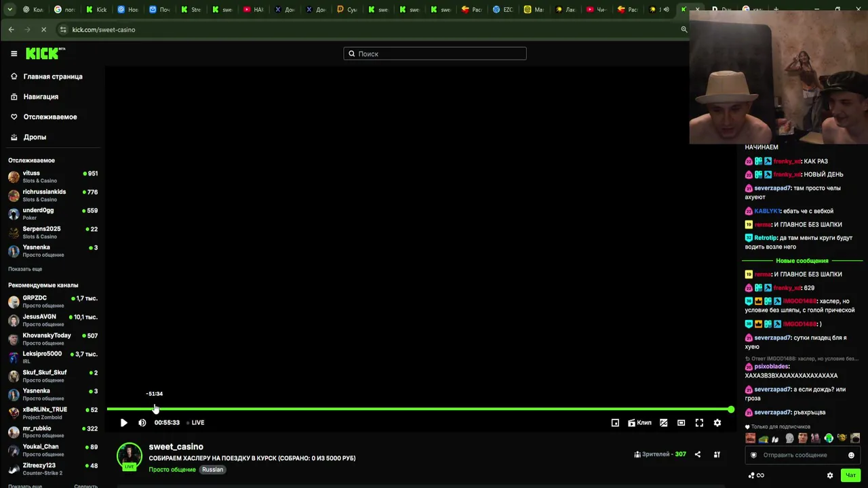This screenshot has width=868, height=488.
Task: Open the Просто общение category link
Action: tap(172, 470)
